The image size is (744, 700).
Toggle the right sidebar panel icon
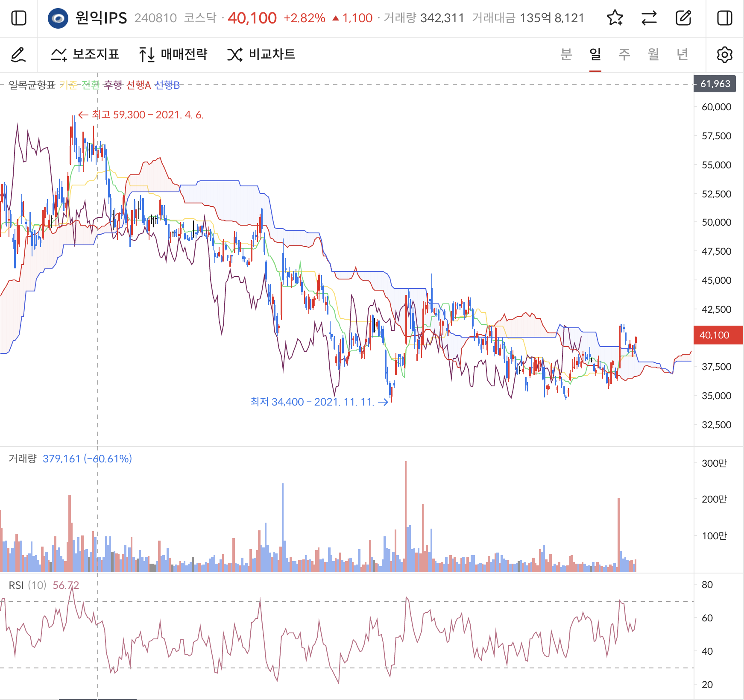725,18
